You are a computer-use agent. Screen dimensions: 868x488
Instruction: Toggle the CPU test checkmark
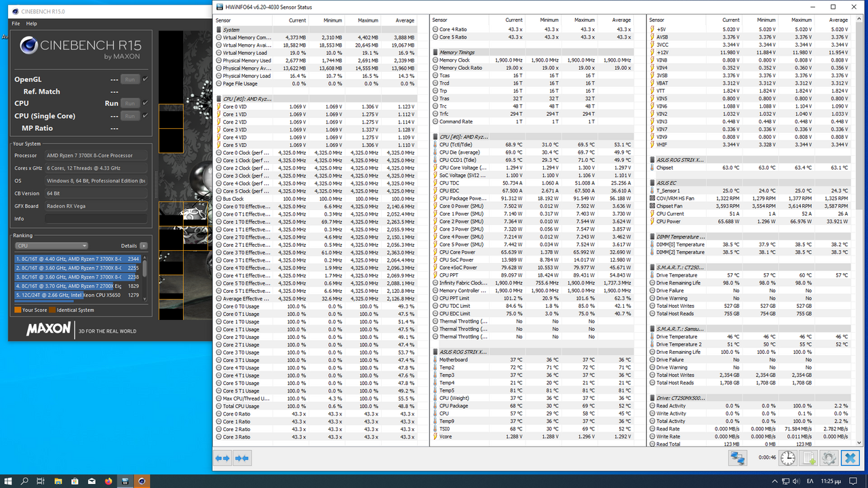point(145,103)
